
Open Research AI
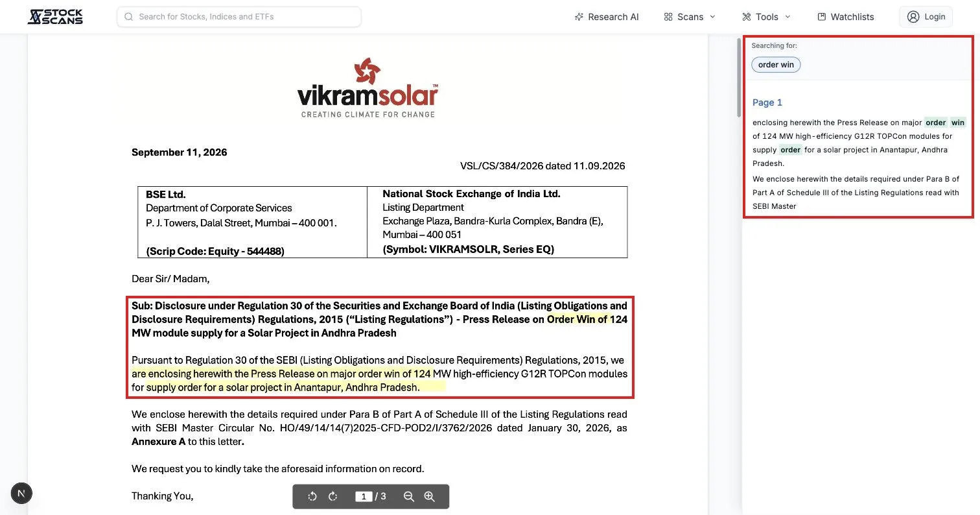click(x=607, y=17)
